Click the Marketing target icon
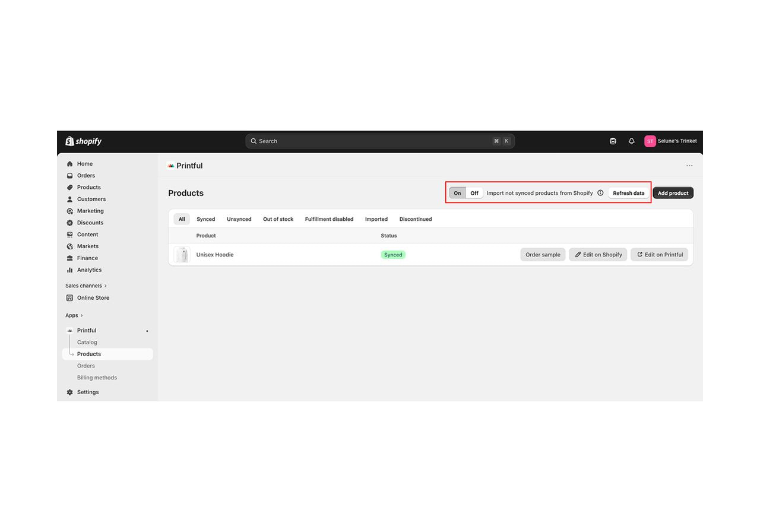 point(70,211)
